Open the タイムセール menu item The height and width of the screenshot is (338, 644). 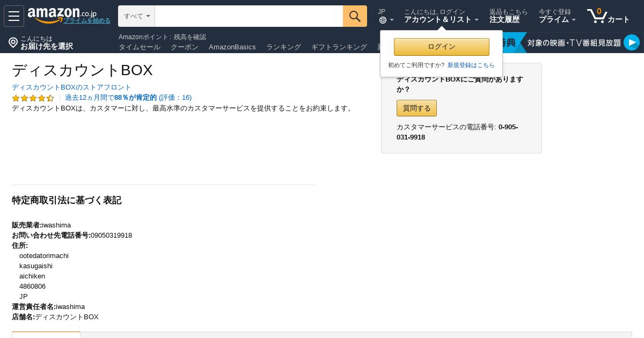[x=140, y=47]
